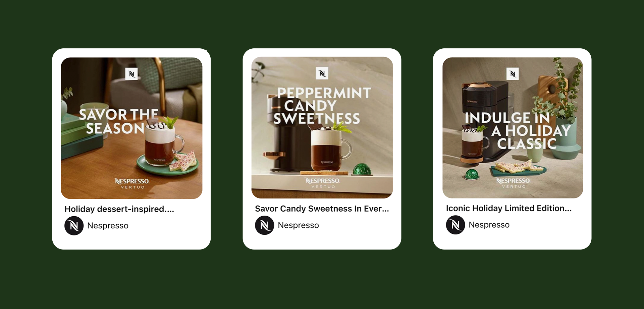Click Nespresso avatar under Savor Candy Sweetness pin
Image resolution: width=644 pixels, height=309 pixels.
265,225
